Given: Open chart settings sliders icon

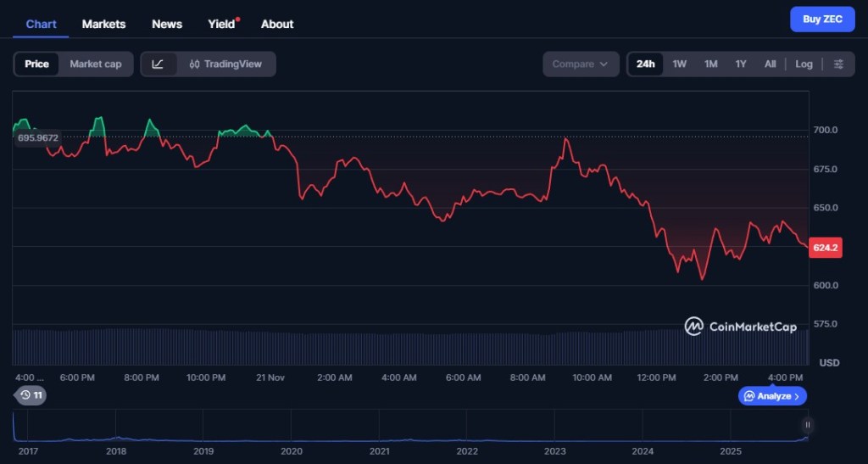Looking at the screenshot, I should (x=838, y=64).
